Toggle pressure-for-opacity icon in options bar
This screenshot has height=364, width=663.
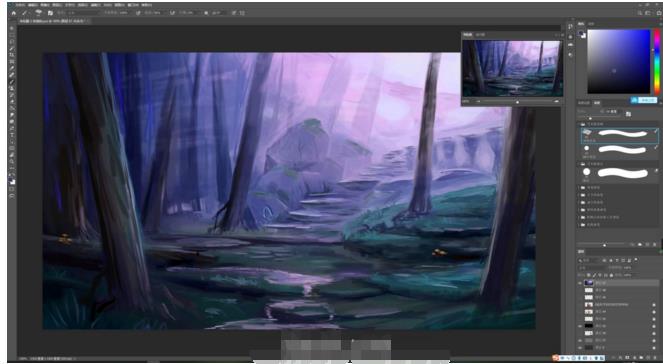138,13
